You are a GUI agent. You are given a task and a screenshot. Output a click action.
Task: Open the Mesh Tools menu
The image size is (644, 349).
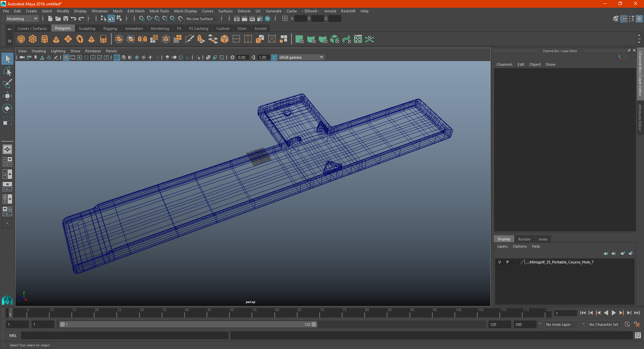tap(159, 11)
